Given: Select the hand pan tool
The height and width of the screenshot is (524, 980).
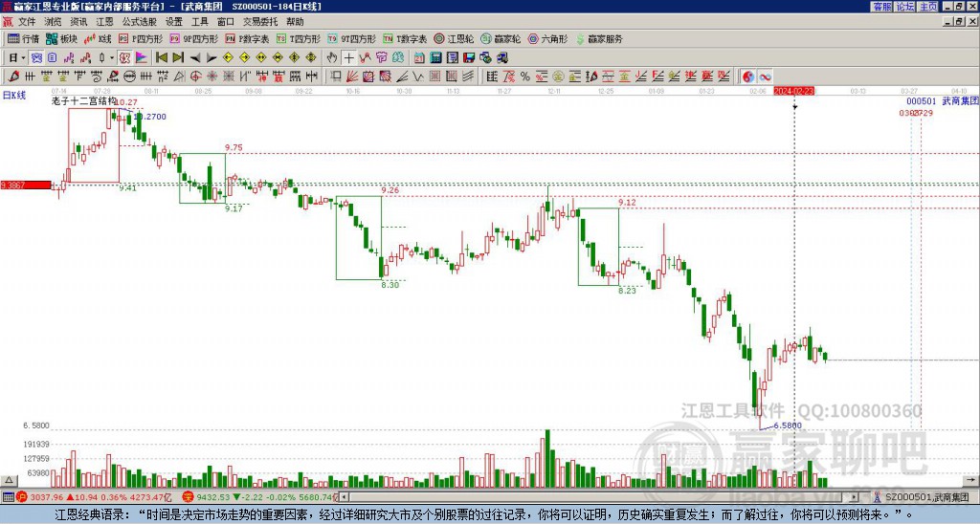Looking at the screenshot, I should 332,57.
